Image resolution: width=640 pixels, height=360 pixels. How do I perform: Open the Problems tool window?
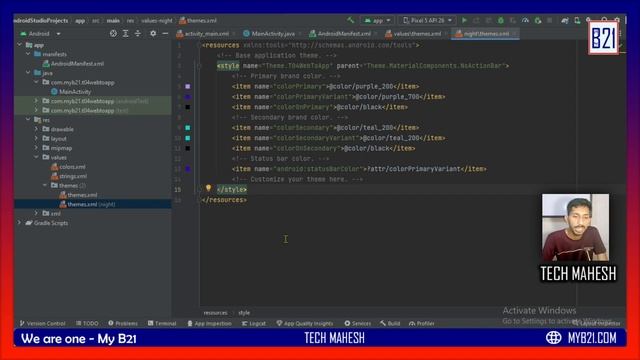click(123, 323)
